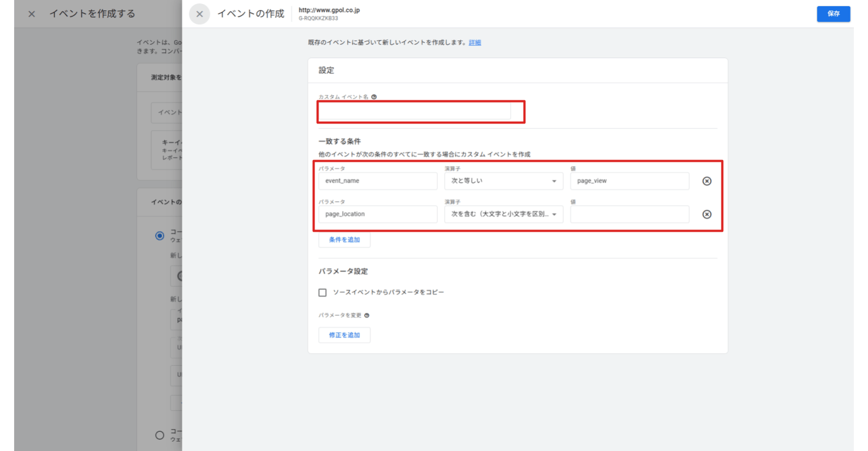
Task: Click the help icon next to パラメータを変更
Action: point(367,315)
